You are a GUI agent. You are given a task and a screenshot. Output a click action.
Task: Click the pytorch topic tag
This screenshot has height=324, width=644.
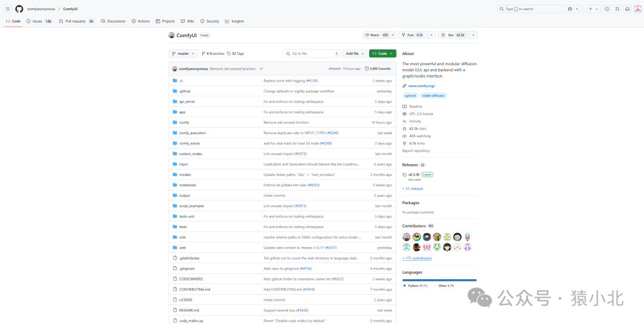click(410, 95)
